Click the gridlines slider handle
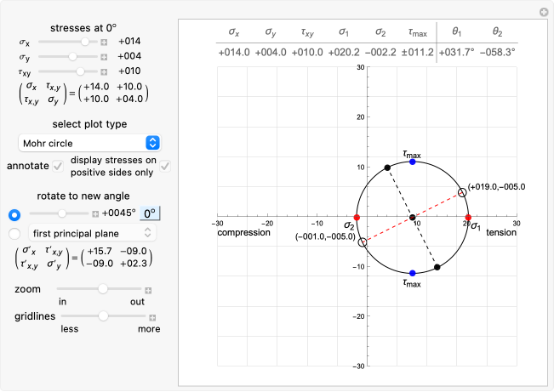This screenshot has width=554, height=392. point(102,315)
